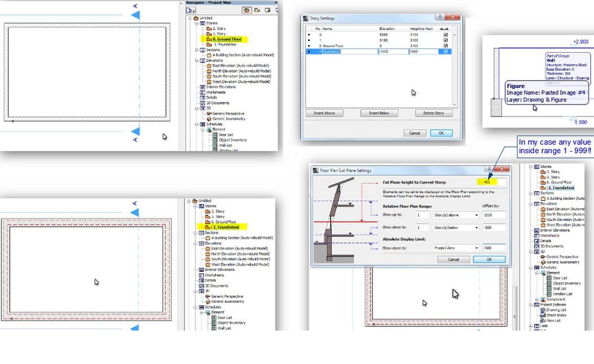Confirm Story Settings with OK
The image size is (594, 364).
click(x=441, y=133)
